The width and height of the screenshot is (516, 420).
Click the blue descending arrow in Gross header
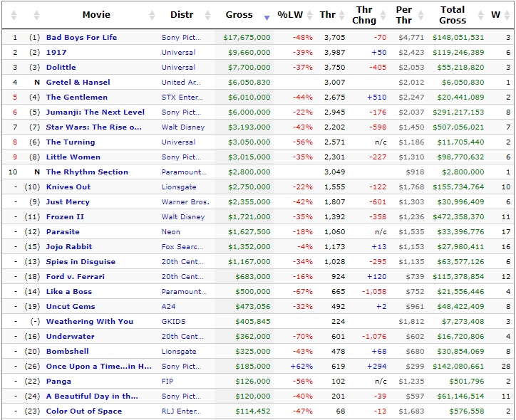[267, 16]
